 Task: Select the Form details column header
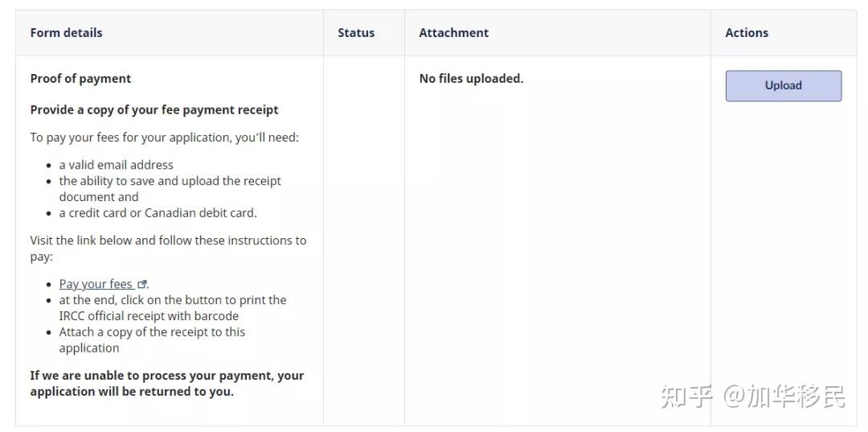click(x=66, y=33)
